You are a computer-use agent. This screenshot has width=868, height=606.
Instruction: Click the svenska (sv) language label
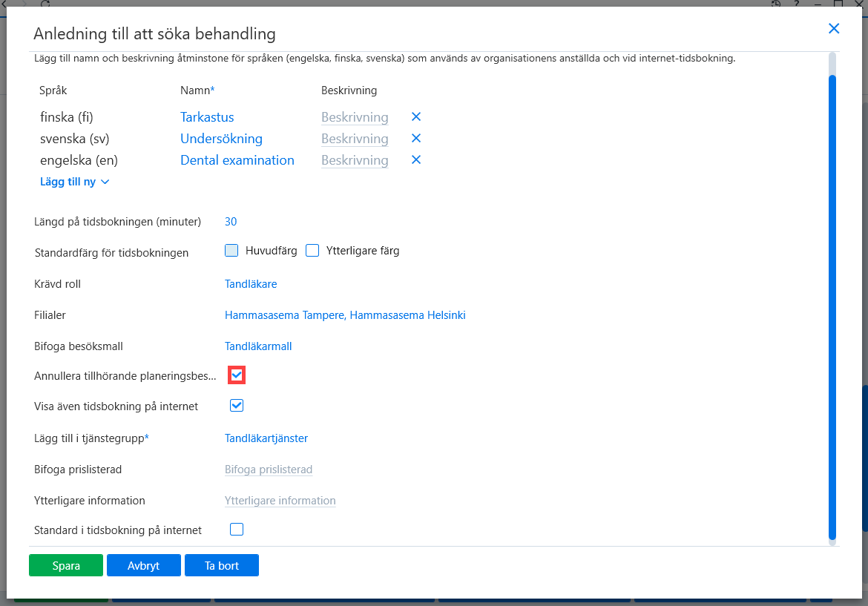point(75,139)
